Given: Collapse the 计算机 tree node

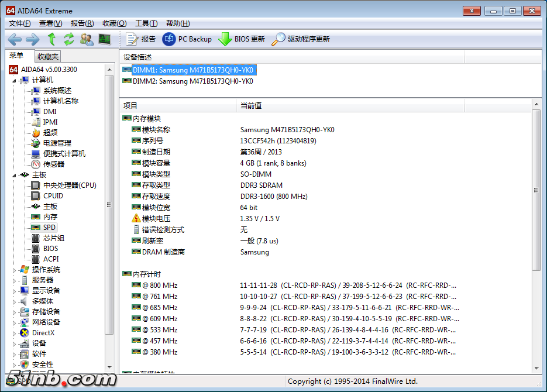Looking at the screenshot, I should (x=14, y=80).
